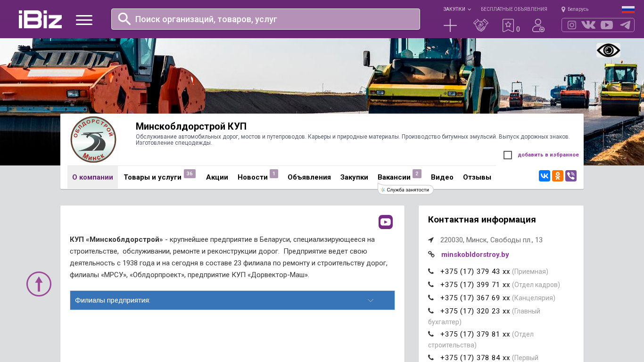Click the «Бесплатные объявления» link

pyautogui.click(x=514, y=9)
